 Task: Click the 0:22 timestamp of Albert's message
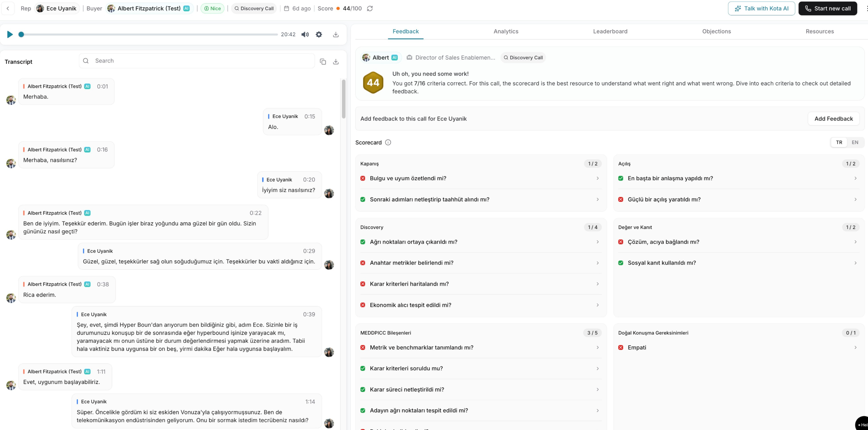tap(255, 213)
